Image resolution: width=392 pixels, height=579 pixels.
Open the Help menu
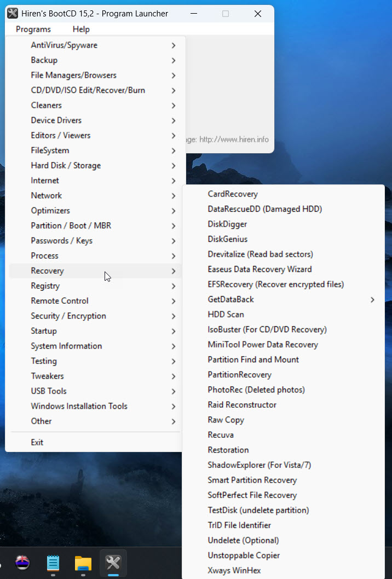point(81,30)
